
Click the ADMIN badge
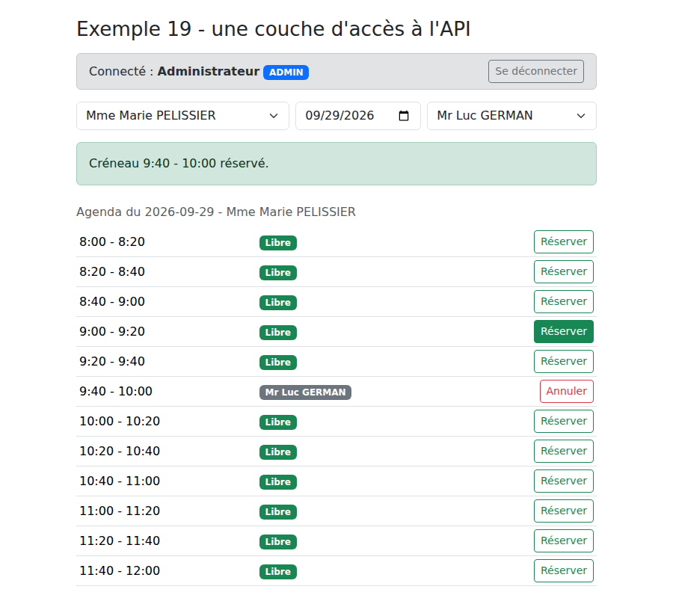click(x=286, y=72)
